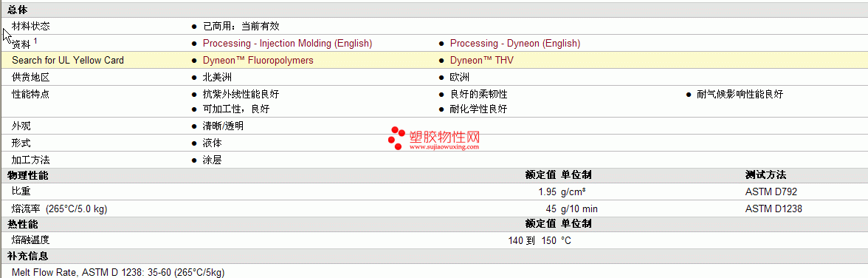Select the melting range 140 到 150

[532, 241]
